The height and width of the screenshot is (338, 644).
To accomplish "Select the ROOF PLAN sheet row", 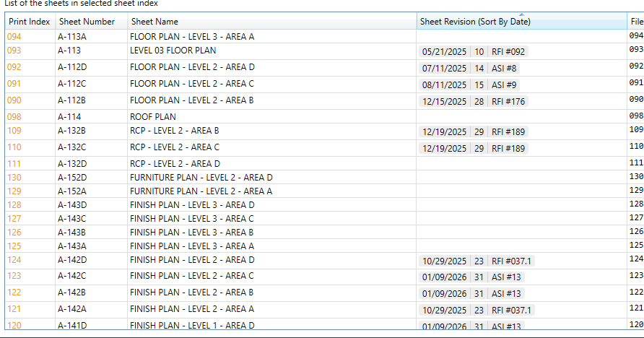I will coord(152,116).
